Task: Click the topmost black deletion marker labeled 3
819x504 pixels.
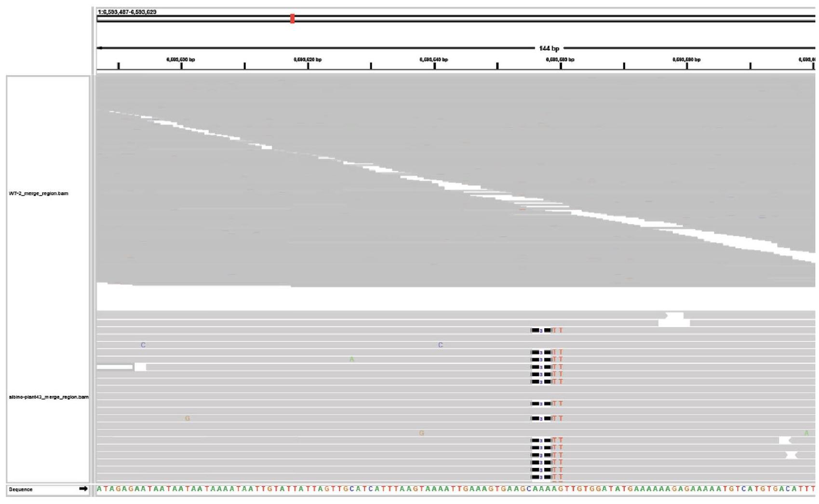Action: [x=541, y=331]
